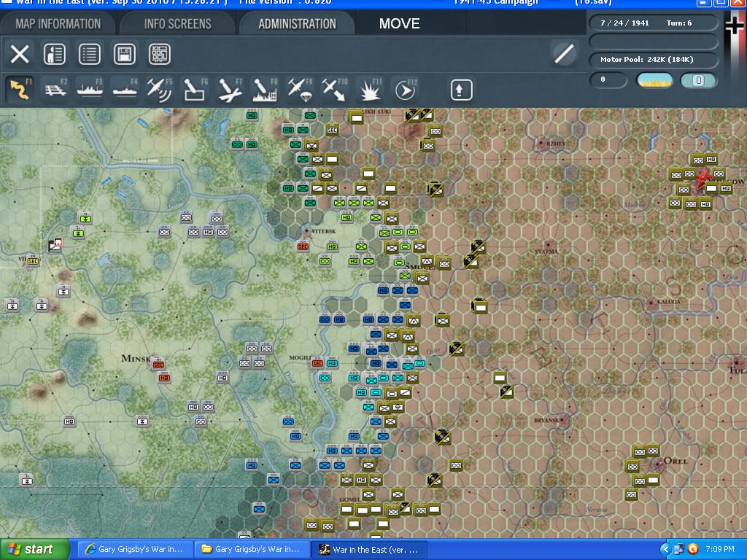Click the Kaluga city label on map
Screen dimensions: 747x560
point(668,302)
